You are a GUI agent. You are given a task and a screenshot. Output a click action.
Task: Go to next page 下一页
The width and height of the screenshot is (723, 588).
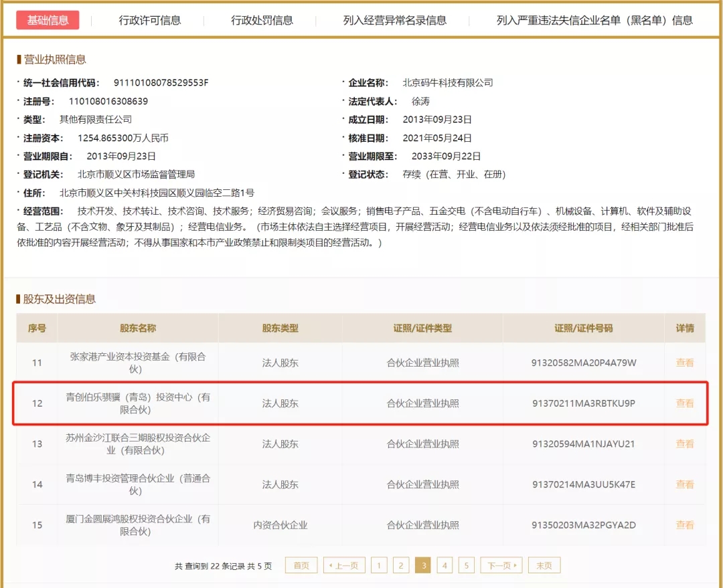click(x=501, y=565)
